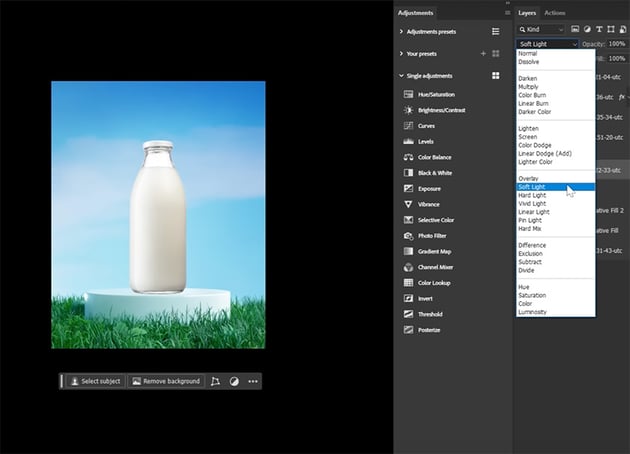Click the Gradient Map adjustment icon
The width and height of the screenshot is (630, 454).
point(408,252)
